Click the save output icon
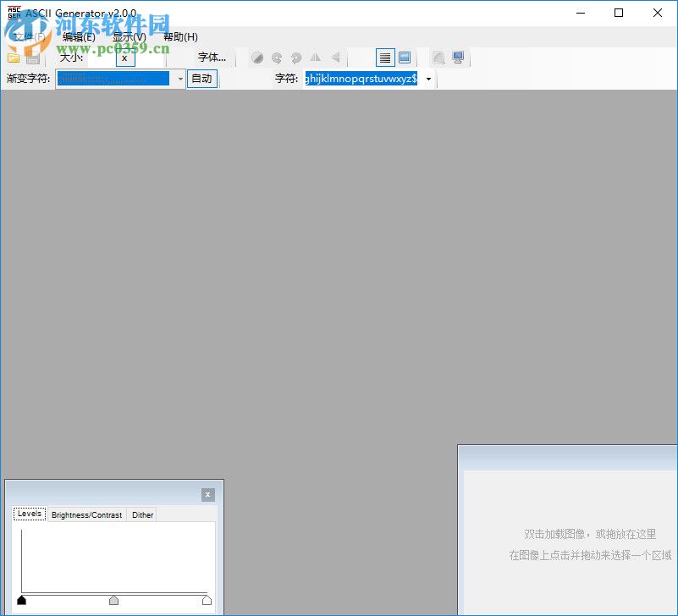This screenshot has height=616, width=678. click(x=34, y=58)
